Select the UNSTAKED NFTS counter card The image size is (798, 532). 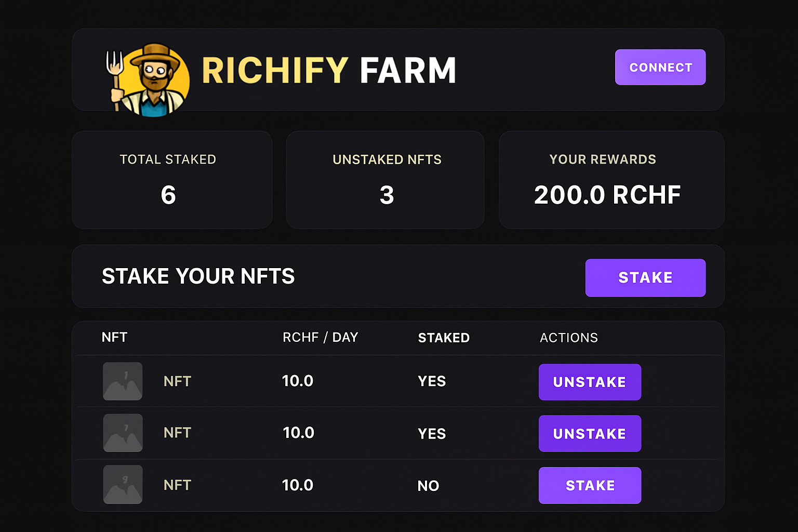point(385,180)
